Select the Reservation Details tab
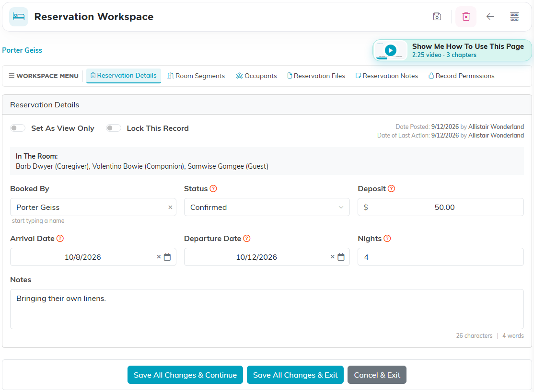 [x=123, y=76]
